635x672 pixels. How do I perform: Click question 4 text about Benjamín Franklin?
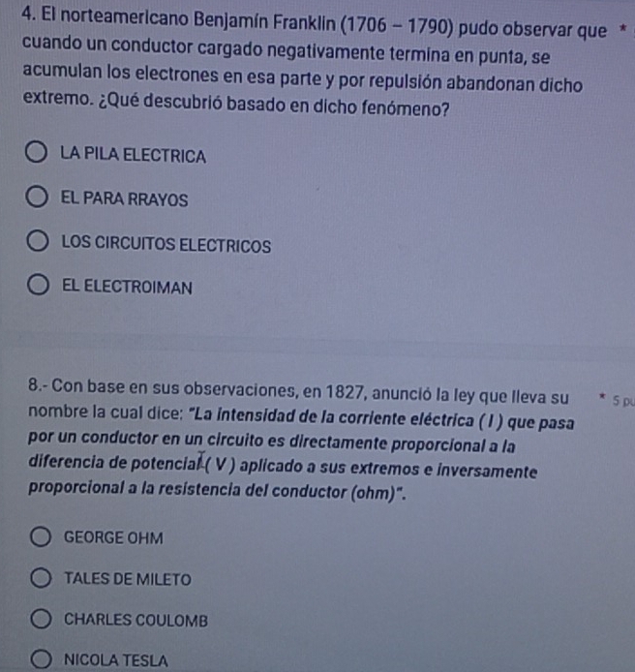coord(315,62)
